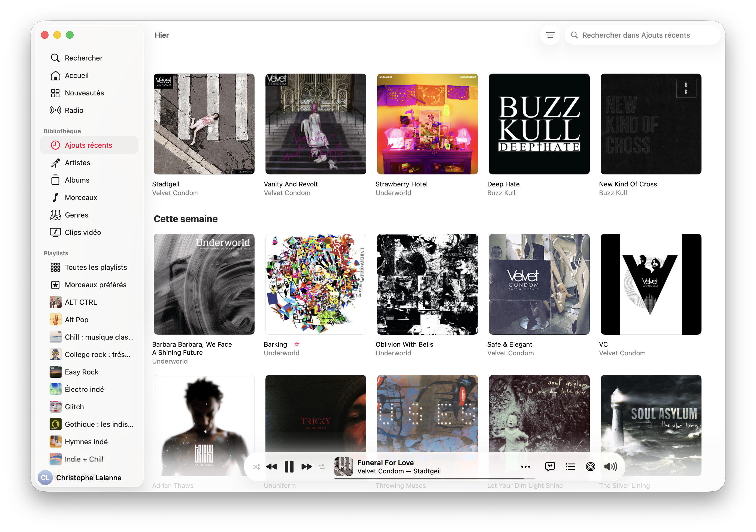Open Christophe Lalanne account menu
This screenshot has width=756, height=532.
(x=80, y=477)
